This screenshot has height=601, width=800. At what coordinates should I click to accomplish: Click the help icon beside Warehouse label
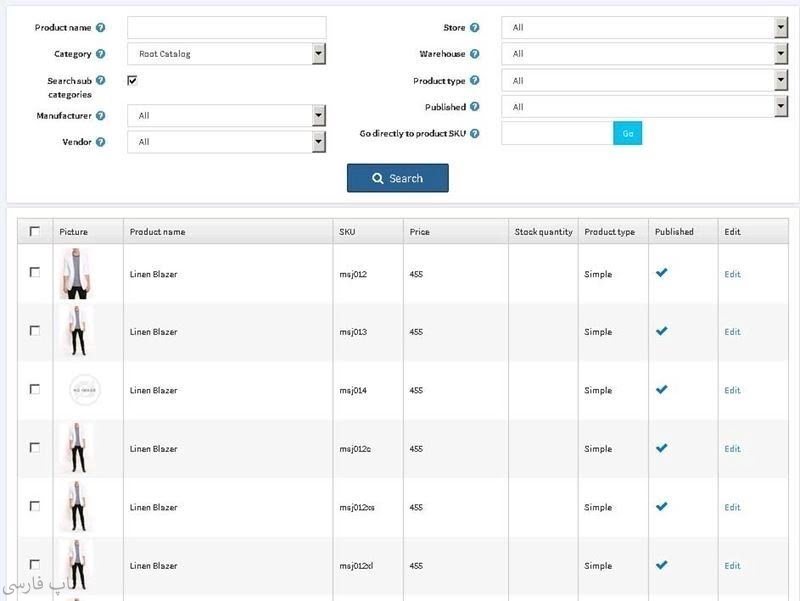pos(474,54)
